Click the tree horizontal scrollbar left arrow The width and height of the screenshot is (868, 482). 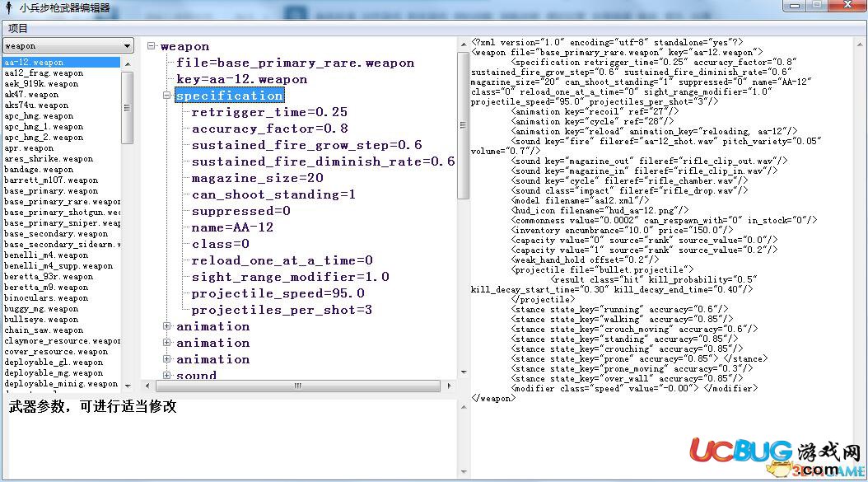[x=147, y=386]
